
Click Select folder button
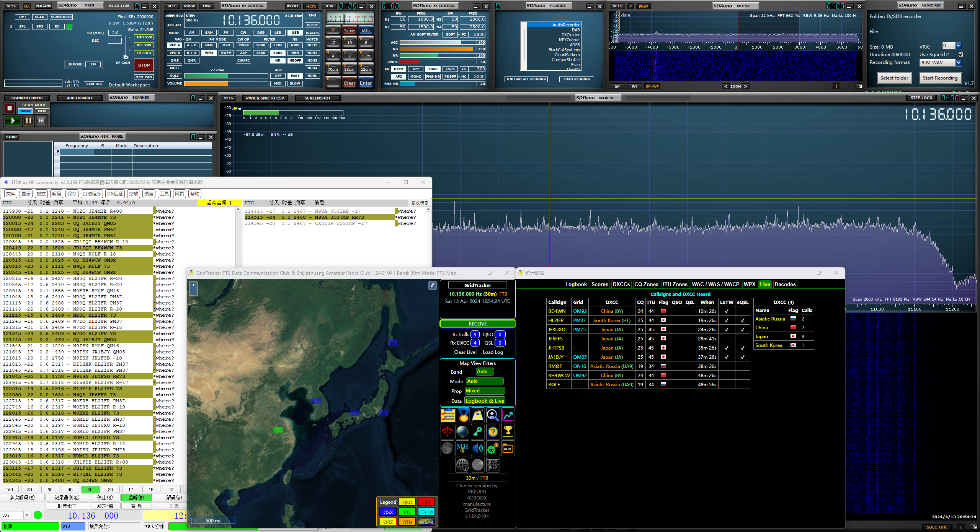[894, 78]
